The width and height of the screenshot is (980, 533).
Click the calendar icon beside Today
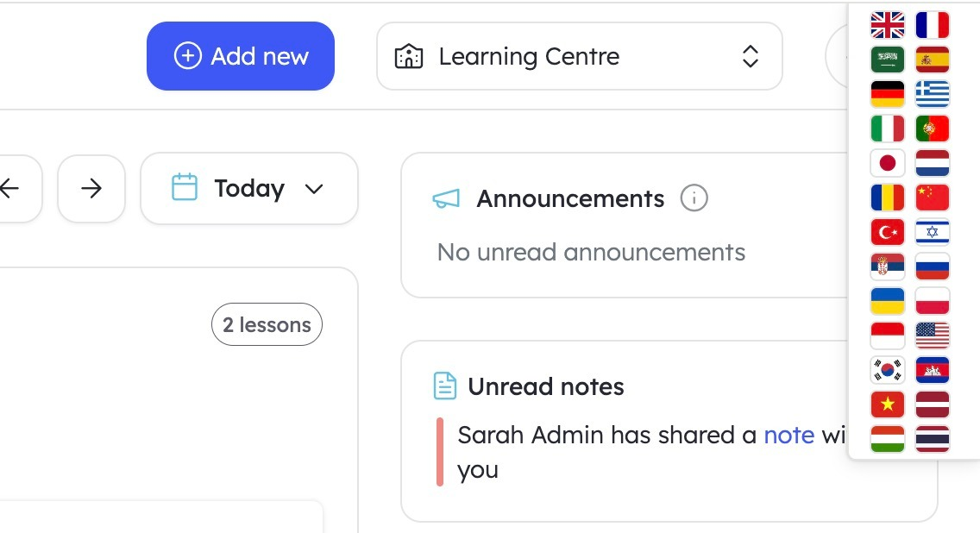[186, 188]
